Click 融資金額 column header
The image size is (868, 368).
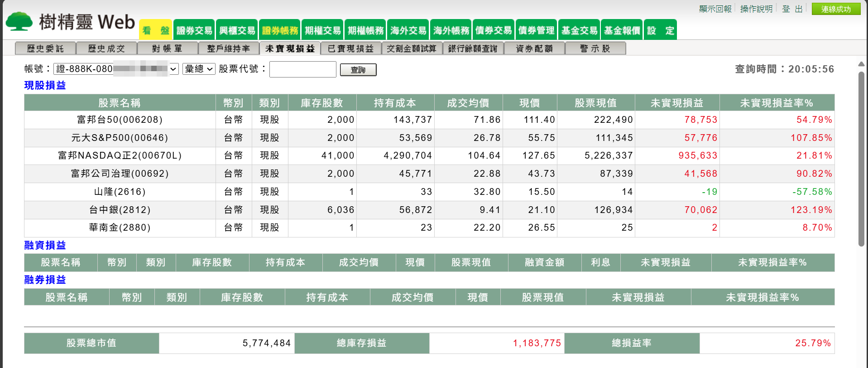click(545, 262)
